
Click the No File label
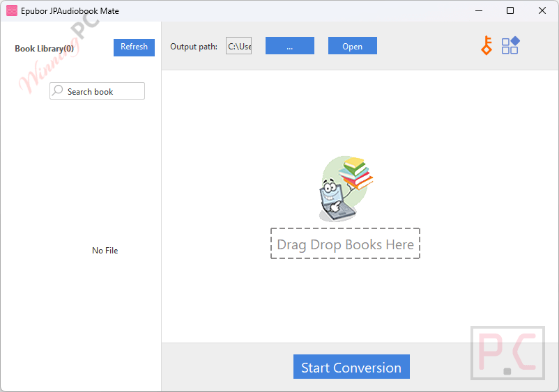click(x=105, y=251)
